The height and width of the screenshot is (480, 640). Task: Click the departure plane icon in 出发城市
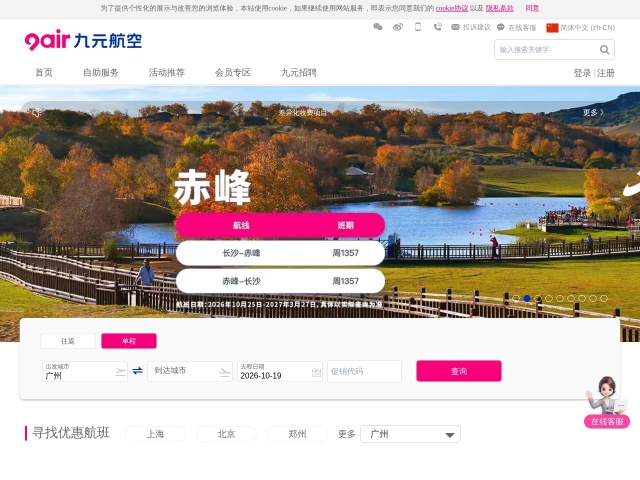[120, 372]
